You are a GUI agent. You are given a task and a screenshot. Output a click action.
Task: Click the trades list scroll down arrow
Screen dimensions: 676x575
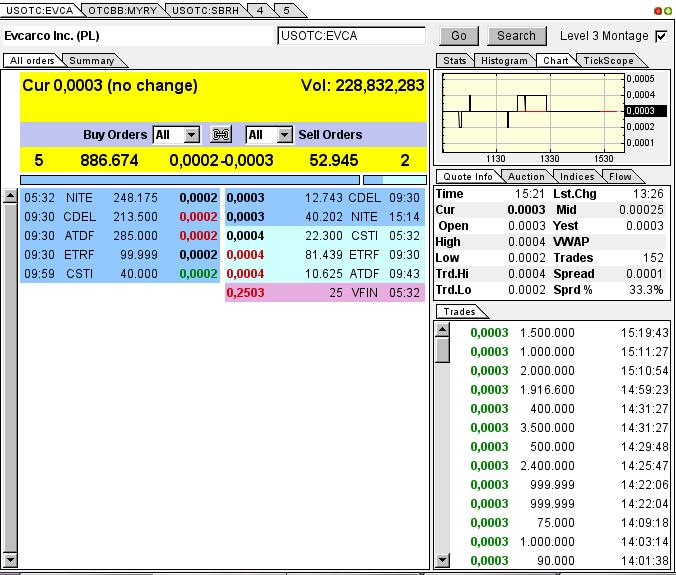point(442,560)
